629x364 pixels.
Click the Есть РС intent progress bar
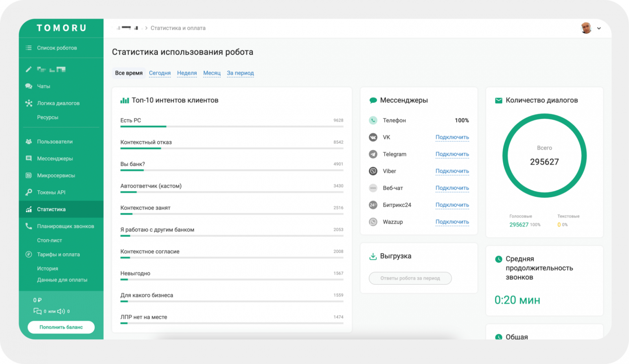[x=232, y=126]
